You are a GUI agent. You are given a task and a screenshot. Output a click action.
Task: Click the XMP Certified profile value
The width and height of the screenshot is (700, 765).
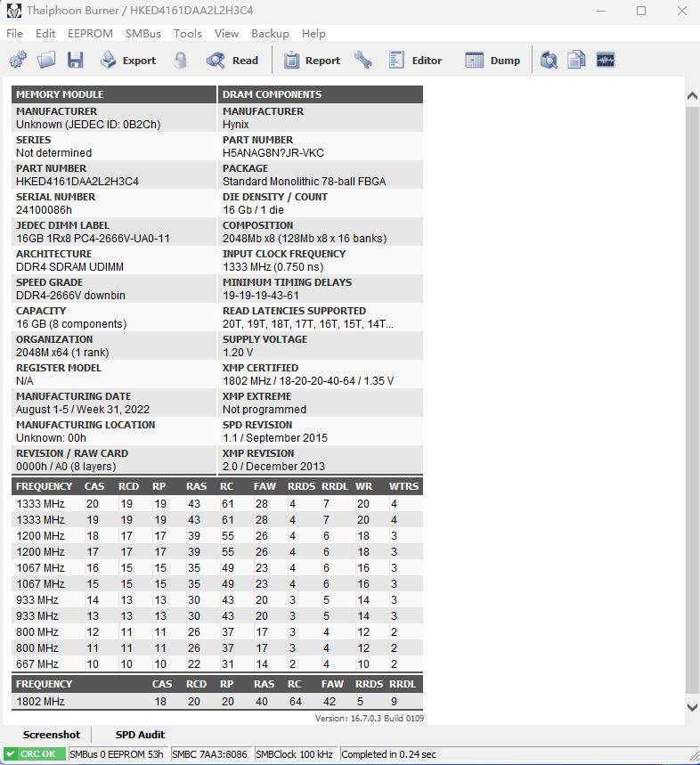(x=308, y=381)
